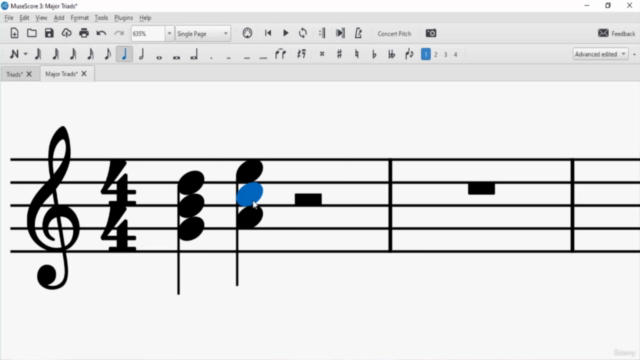Select longa note duration
The height and width of the screenshot is (360, 640).
[x=194, y=54]
